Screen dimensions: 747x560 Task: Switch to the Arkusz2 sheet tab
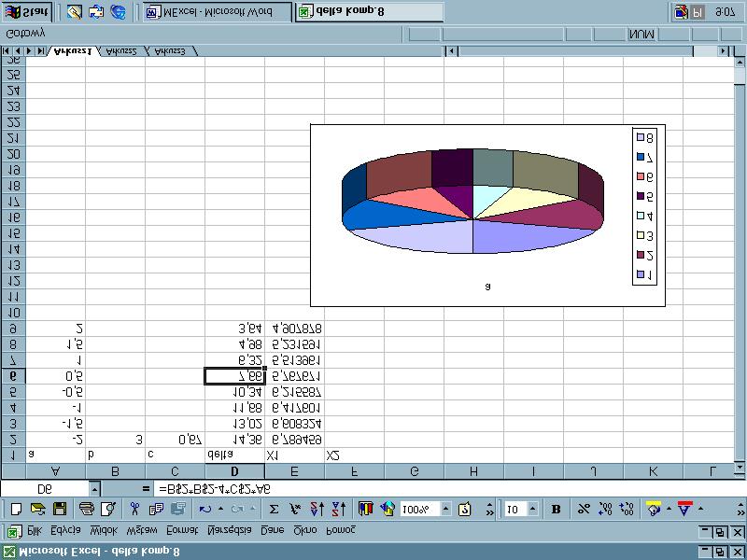121,51
